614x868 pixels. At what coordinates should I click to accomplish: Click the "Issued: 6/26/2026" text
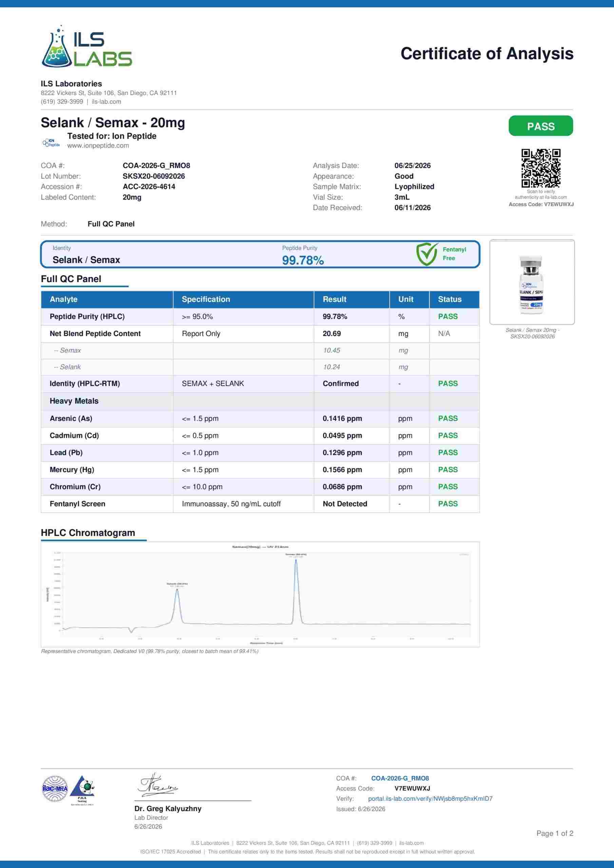[361, 809]
